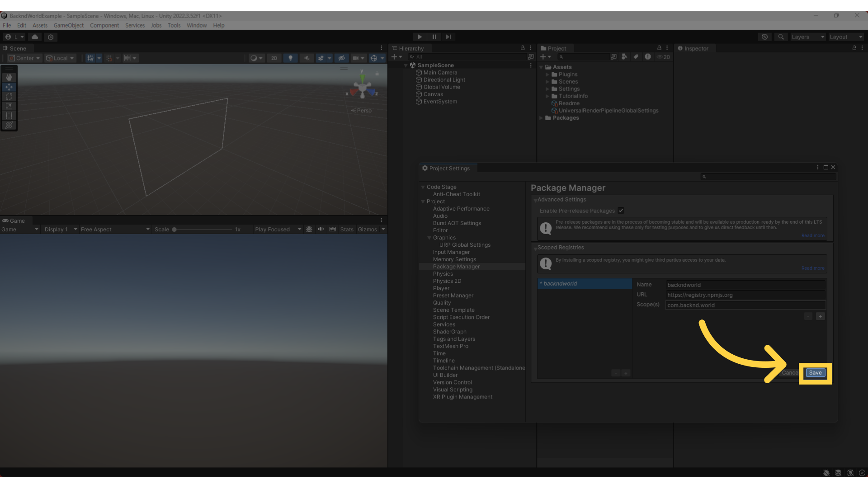Open Unity Cloud services icon
This screenshot has width=868, height=488.
pos(35,37)
